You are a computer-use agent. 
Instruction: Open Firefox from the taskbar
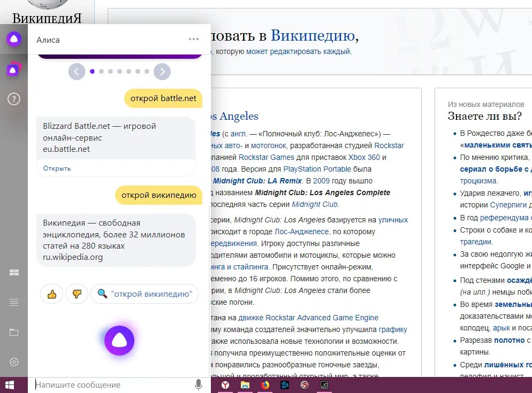265,385
